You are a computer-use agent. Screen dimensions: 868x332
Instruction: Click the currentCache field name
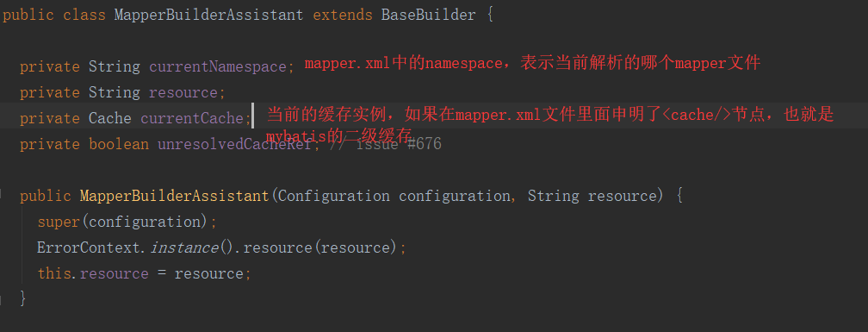(x=192, y=119)
